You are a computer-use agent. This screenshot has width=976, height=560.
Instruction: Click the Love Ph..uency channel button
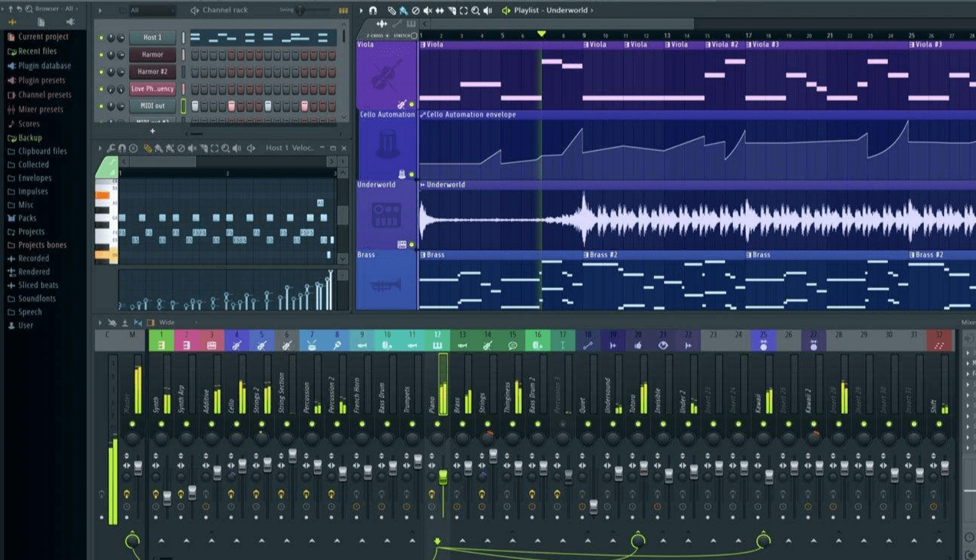152,89
